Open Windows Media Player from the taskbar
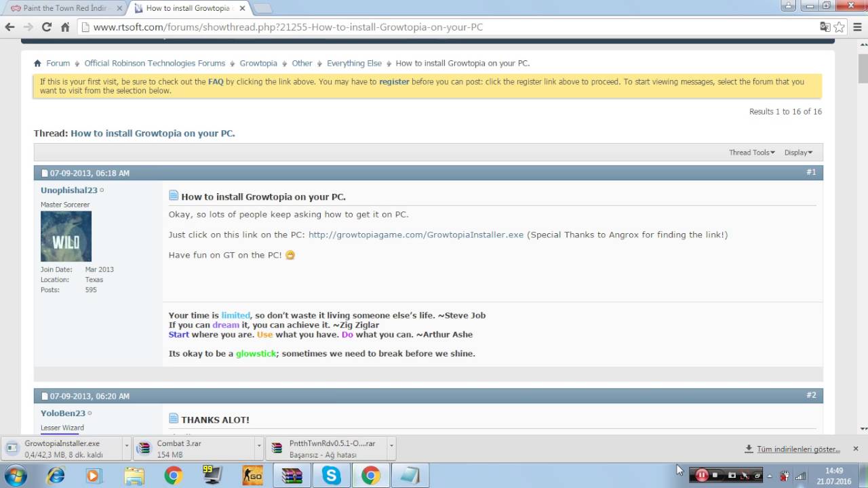This screenshot has width=868, height=488. (x=93, y=476)
